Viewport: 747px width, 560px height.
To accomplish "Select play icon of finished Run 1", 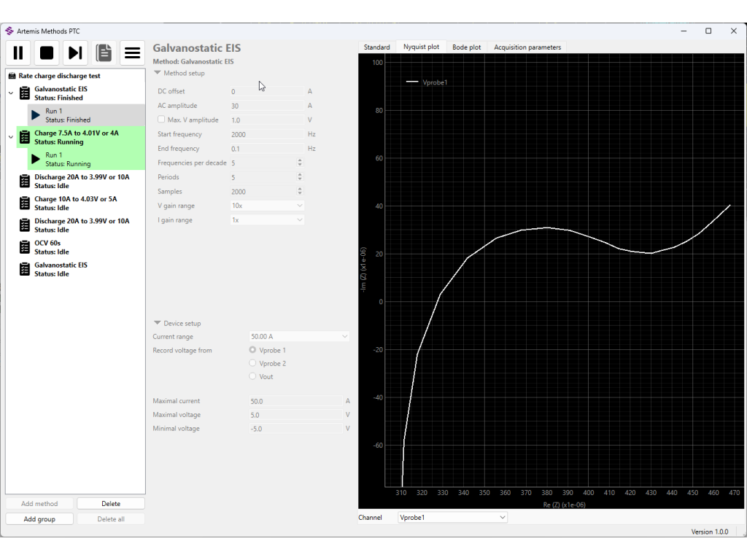I will coord(36,115).
